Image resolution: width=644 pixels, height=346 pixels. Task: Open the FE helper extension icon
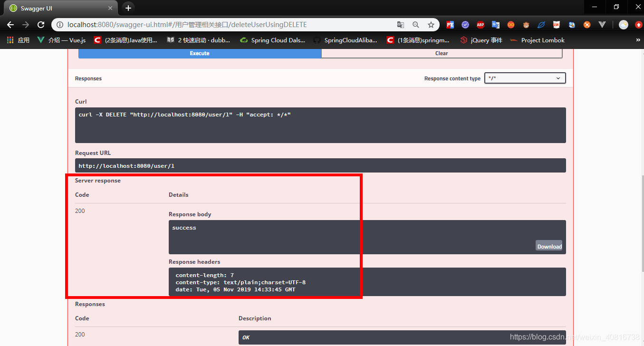[x=450, y=25]
